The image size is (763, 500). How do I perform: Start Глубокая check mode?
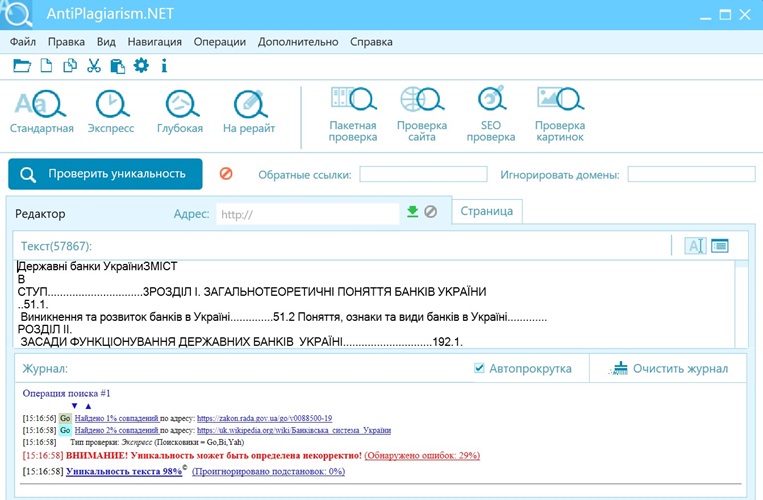(180, 112)
